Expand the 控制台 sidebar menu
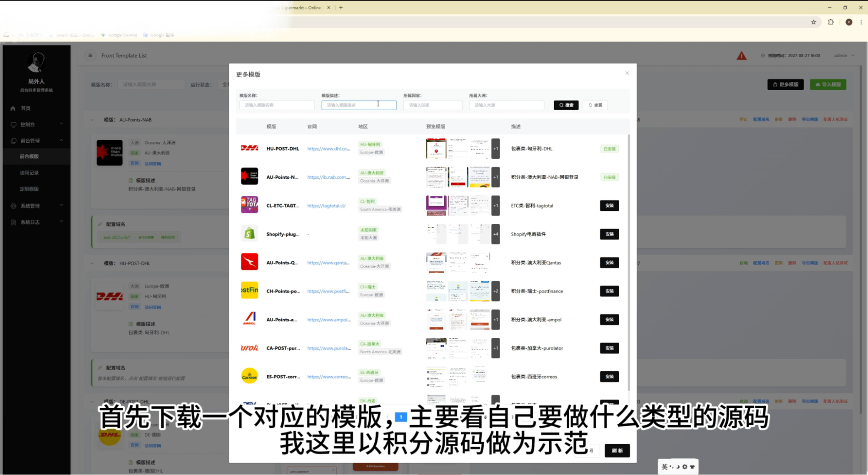This screenshot has width=868, height=475. (36, 124)
